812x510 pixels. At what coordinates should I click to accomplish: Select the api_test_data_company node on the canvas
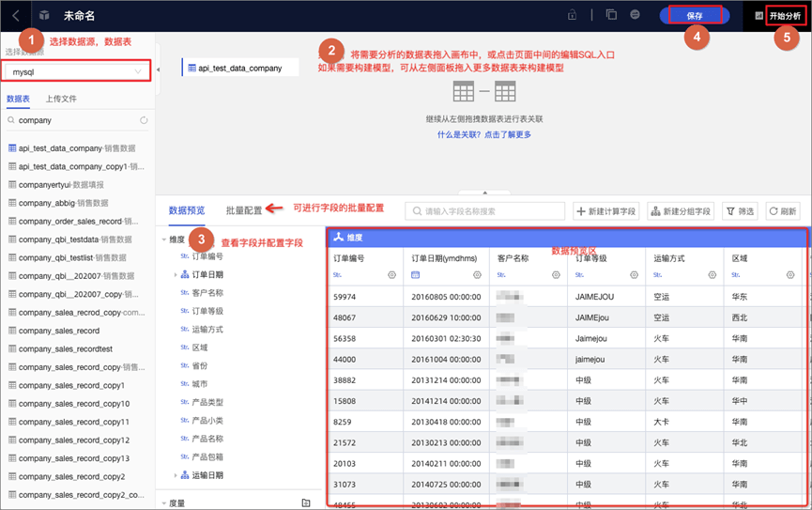(x=239, y=68)
